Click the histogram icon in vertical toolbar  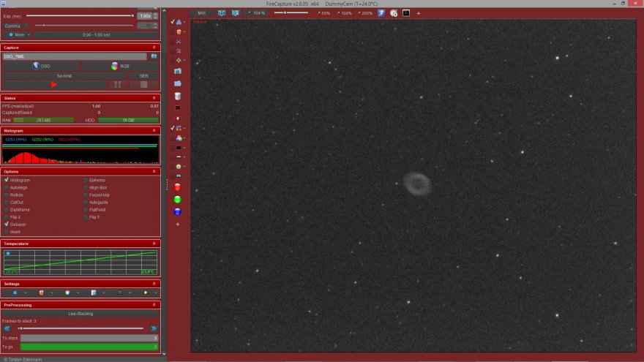tap(178, 23)
